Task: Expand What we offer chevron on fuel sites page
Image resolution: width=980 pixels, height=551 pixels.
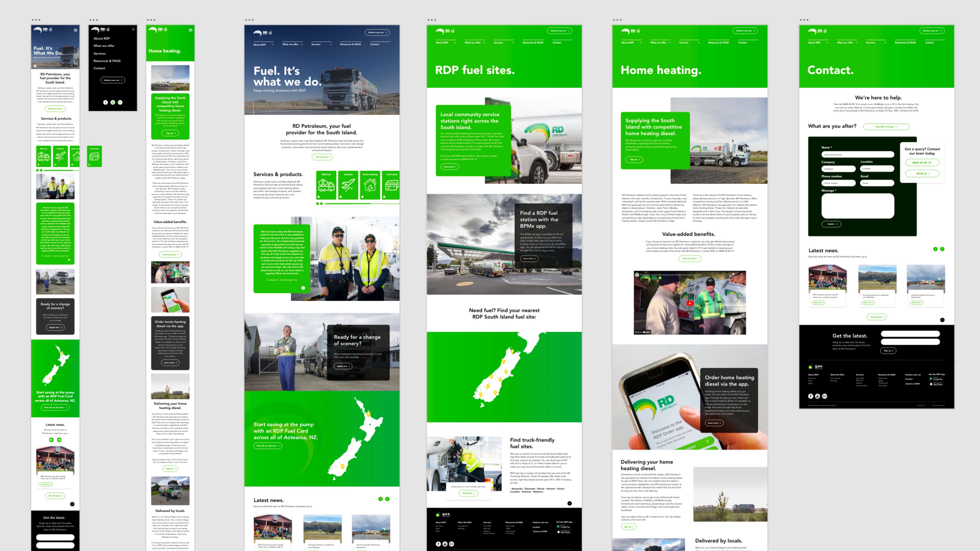Action: pyautogui.click(x=484, y=43)
